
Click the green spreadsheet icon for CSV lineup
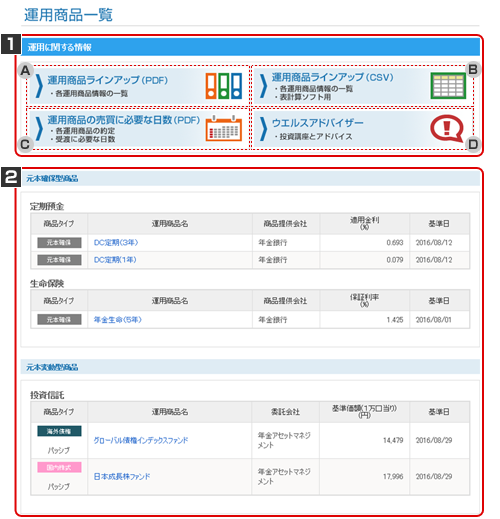[x=448, y=86]
